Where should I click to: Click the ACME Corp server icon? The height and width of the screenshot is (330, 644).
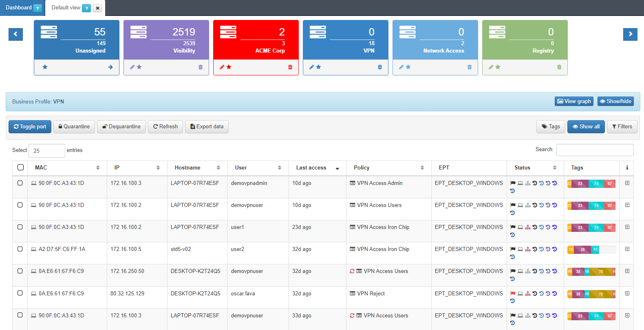coord(228,32)
